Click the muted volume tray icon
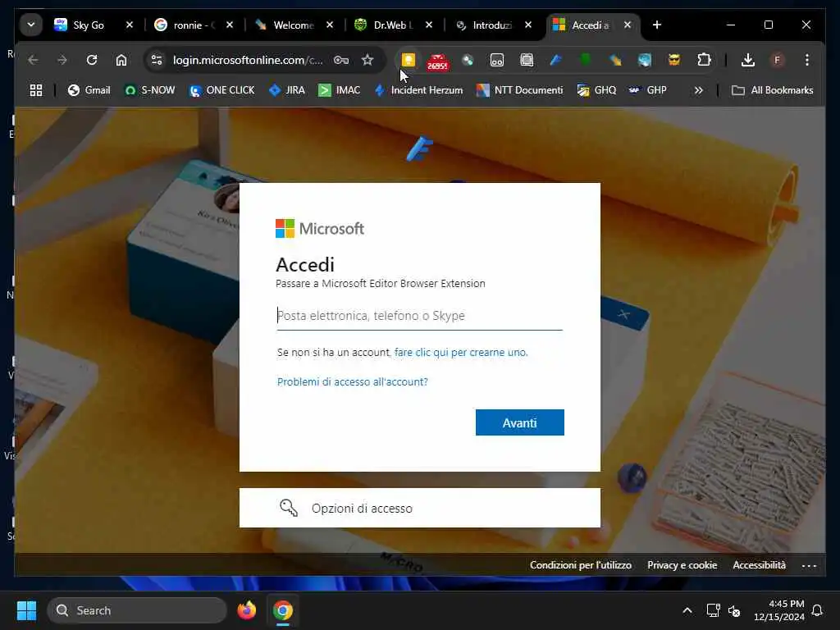The image size is (840, 630). click(x=734, y=610)
